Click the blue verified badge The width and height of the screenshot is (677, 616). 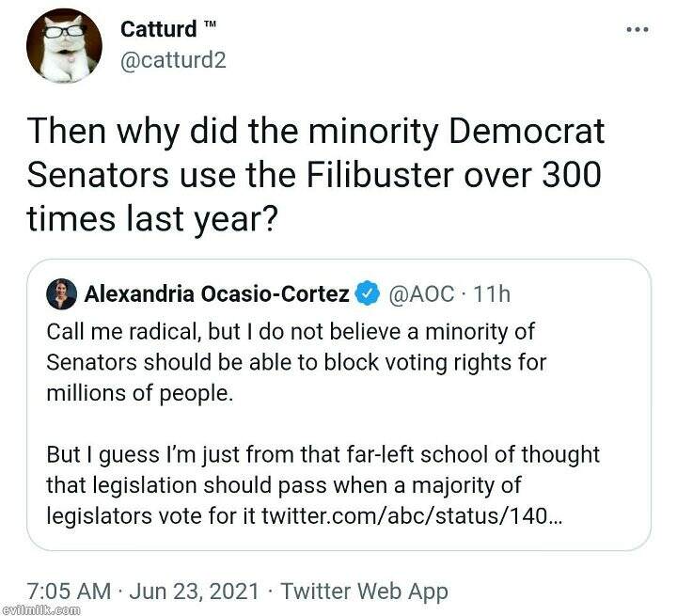pyautogui.click(x=366, y=294)
